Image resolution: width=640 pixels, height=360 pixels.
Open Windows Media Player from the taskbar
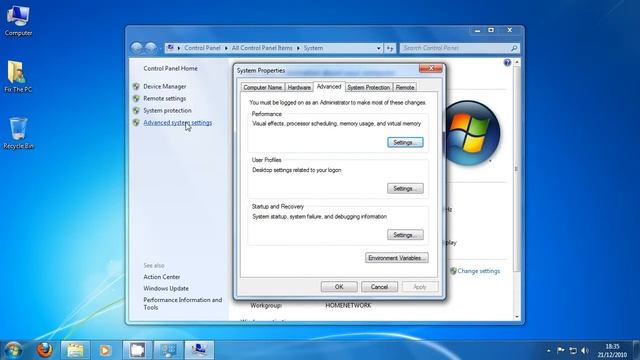coord(105,350)
